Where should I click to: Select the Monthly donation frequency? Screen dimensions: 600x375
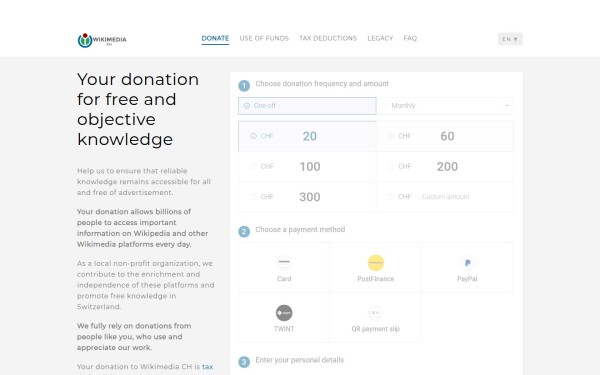tap(445, 106)
